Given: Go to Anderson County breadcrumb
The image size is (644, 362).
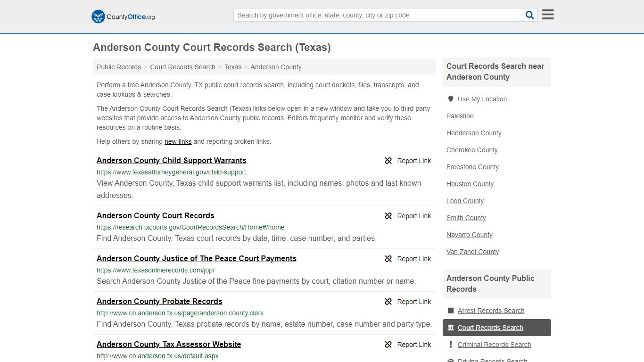Looking at the screenshot, I should click(x=276, y=67).
